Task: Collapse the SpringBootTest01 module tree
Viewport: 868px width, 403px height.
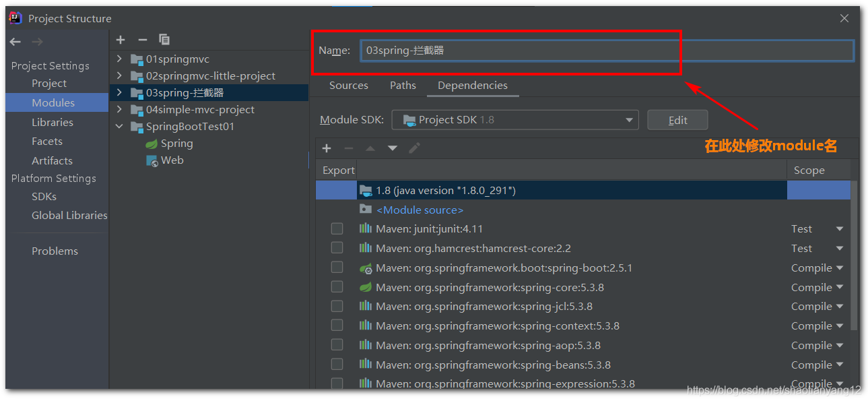Action: point(119,126)
